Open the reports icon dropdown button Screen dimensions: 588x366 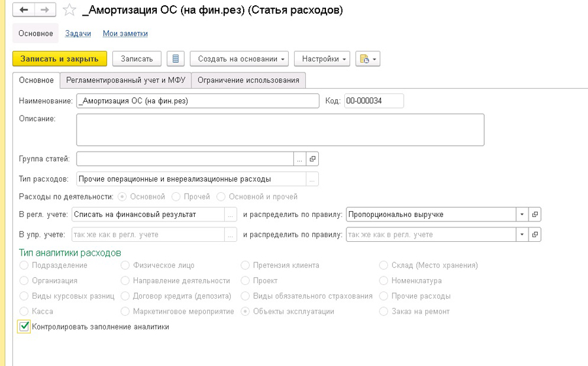coord(367,59)
